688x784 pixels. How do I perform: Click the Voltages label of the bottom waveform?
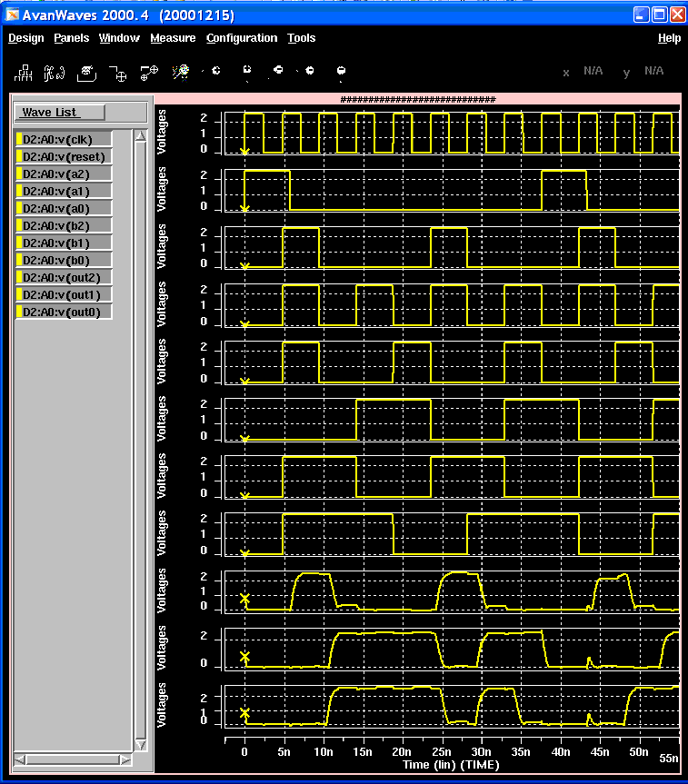coord(161,705)
